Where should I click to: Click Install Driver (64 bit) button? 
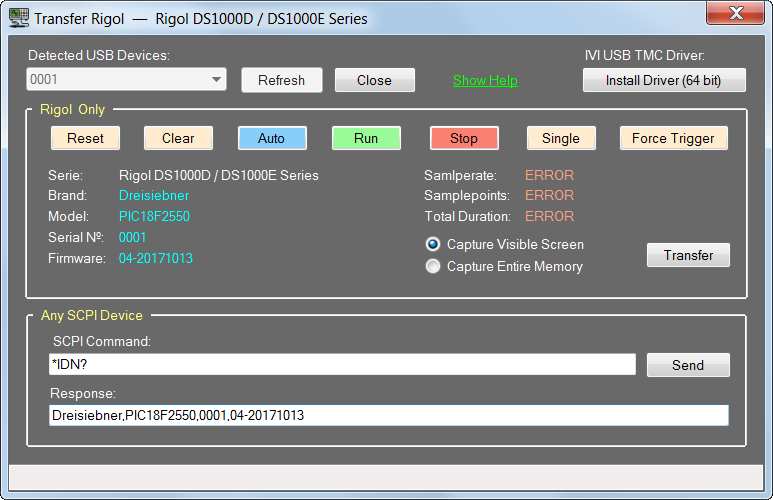664,80
